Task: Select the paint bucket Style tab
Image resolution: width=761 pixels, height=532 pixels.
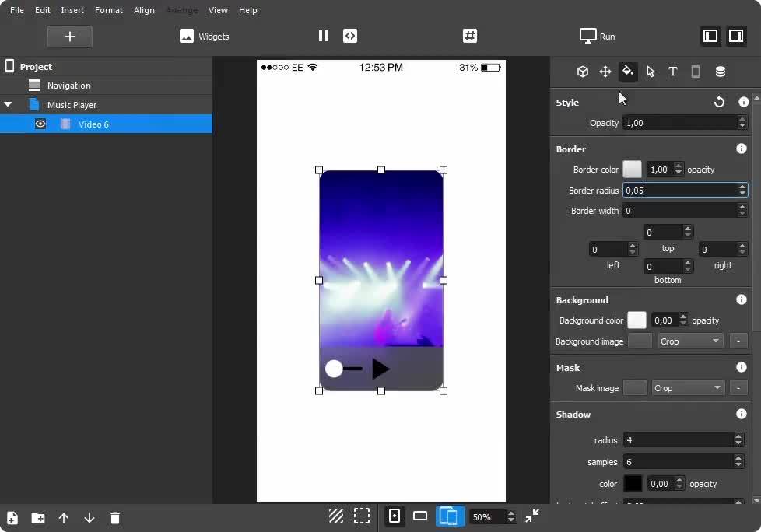Action: 628,72
